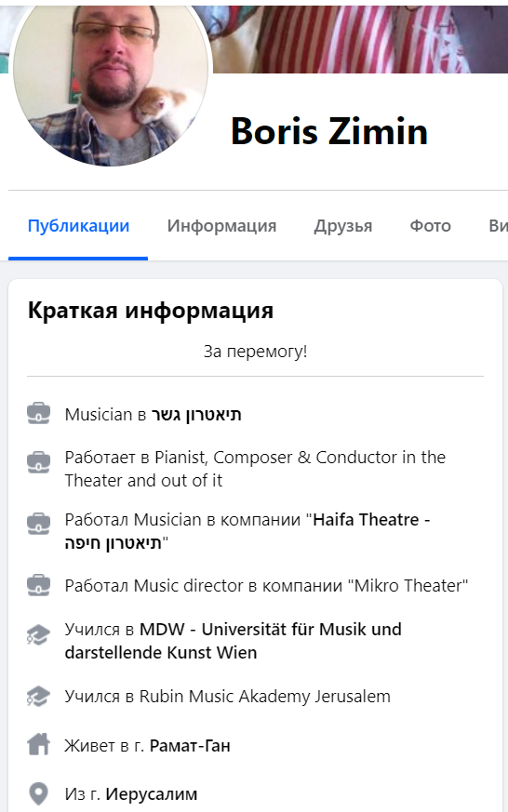This screenshot has width=508, height=812.
Task: Click the house icon beside Рамат-Ган
Action: 39,745
